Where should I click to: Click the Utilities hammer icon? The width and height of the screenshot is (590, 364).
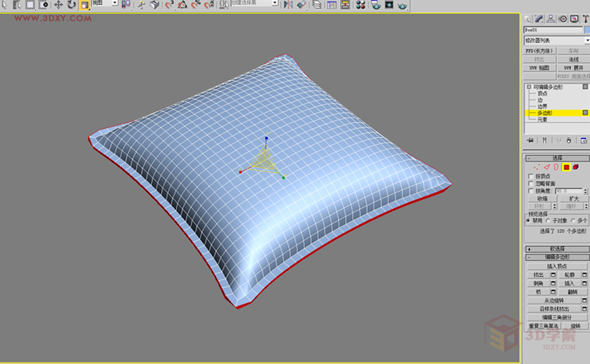[585, 19]
